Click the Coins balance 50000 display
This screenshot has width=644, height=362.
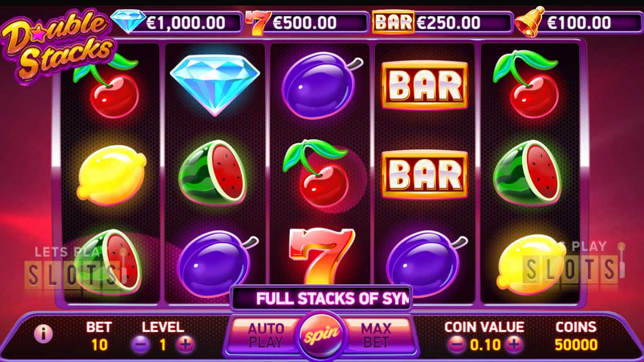576,345
